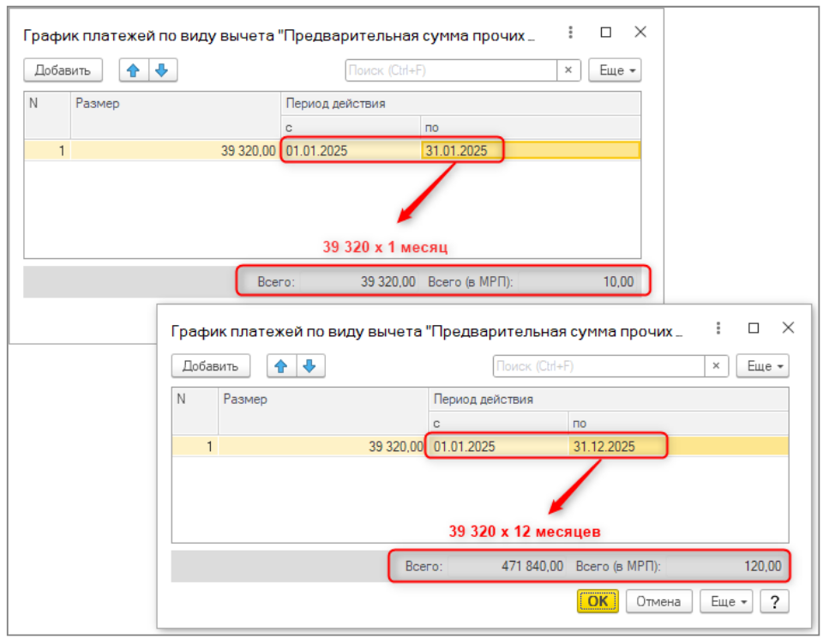Expand the Еще dropdown next to Отмена
This screenshot has width=829, height=644.
[x=728, y=601]
